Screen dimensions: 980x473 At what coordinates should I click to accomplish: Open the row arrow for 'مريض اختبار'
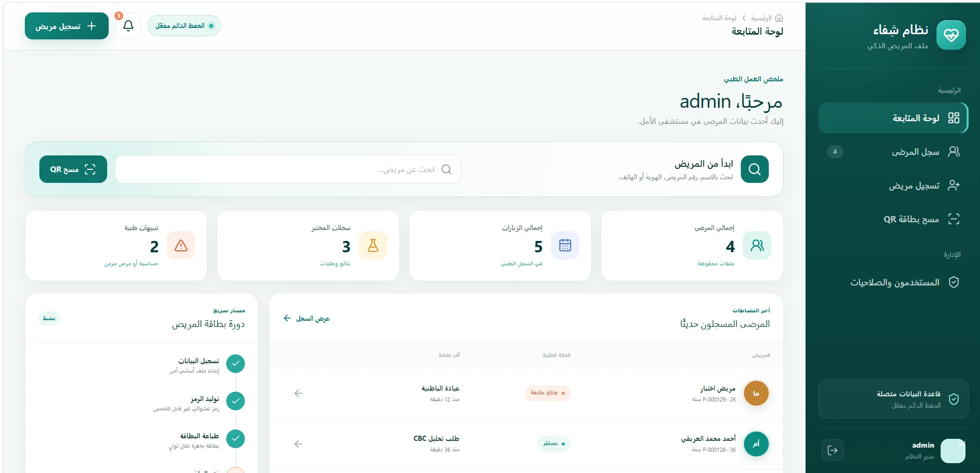pos(298,394)
